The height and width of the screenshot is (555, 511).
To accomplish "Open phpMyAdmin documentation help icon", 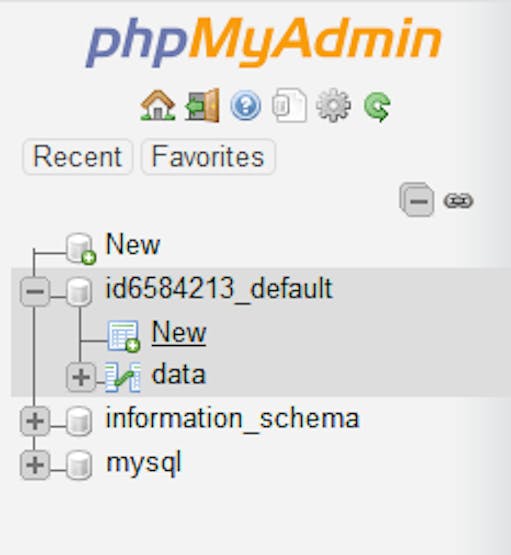I will coord(246,105).
